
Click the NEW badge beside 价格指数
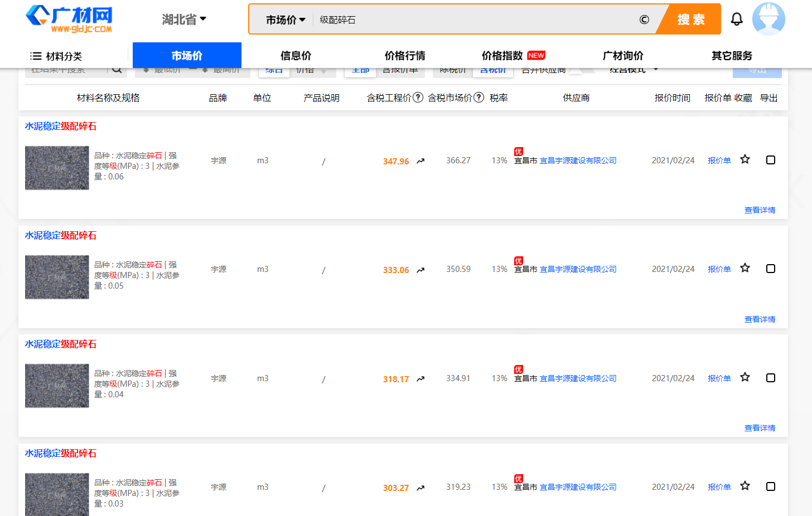click(x=536, y=55)
